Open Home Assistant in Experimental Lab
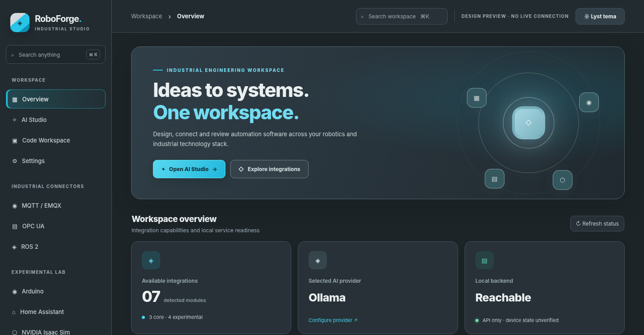The height and width of the screenshot is (335, 644). [56, 312]
